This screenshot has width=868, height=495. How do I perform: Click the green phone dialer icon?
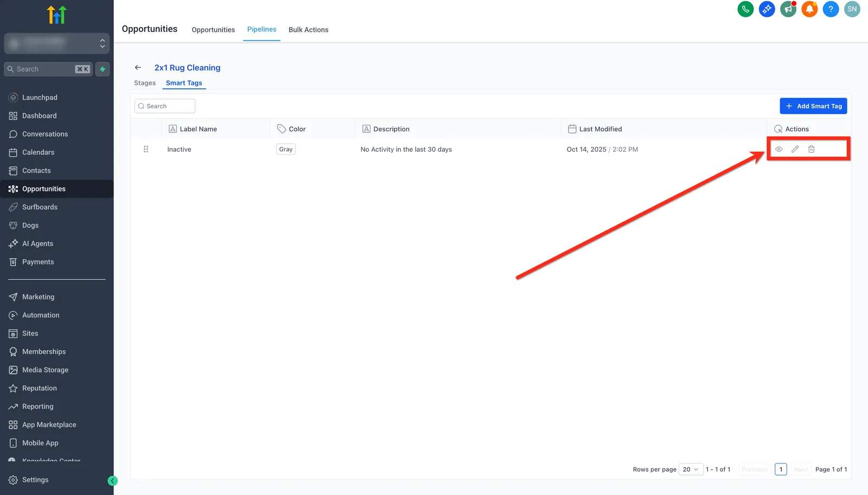click(x=745, y=9)
